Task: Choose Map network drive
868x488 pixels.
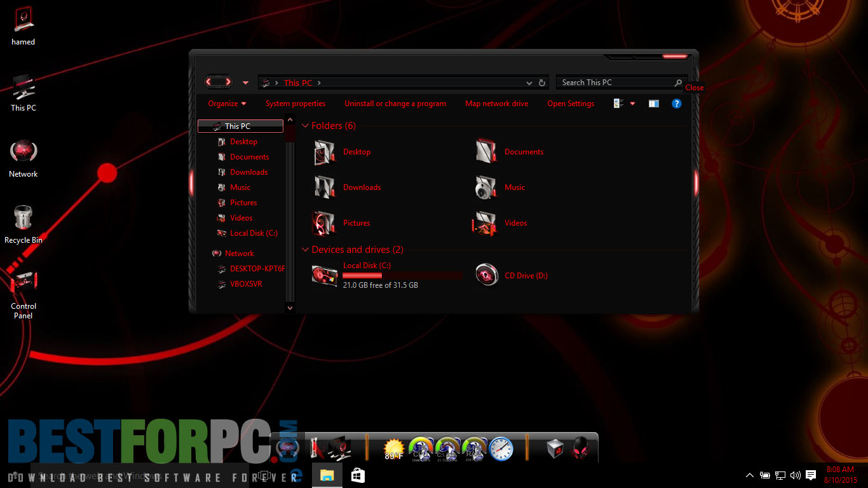Action: [497, 104]
